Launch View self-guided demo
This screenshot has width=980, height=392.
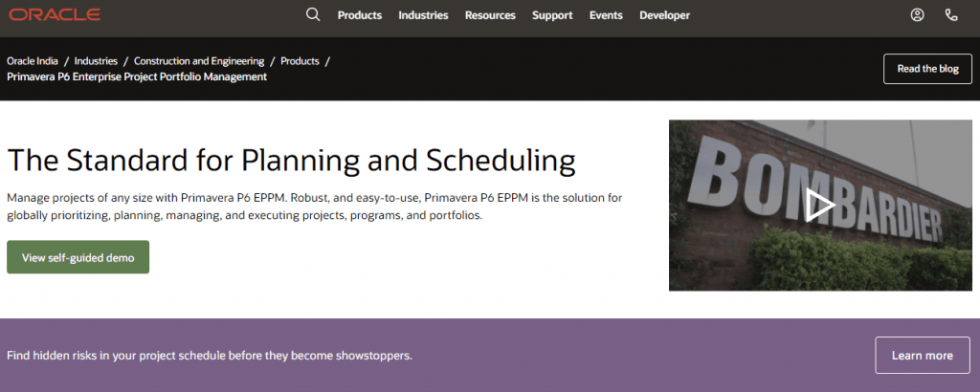[x=78, y=257]
